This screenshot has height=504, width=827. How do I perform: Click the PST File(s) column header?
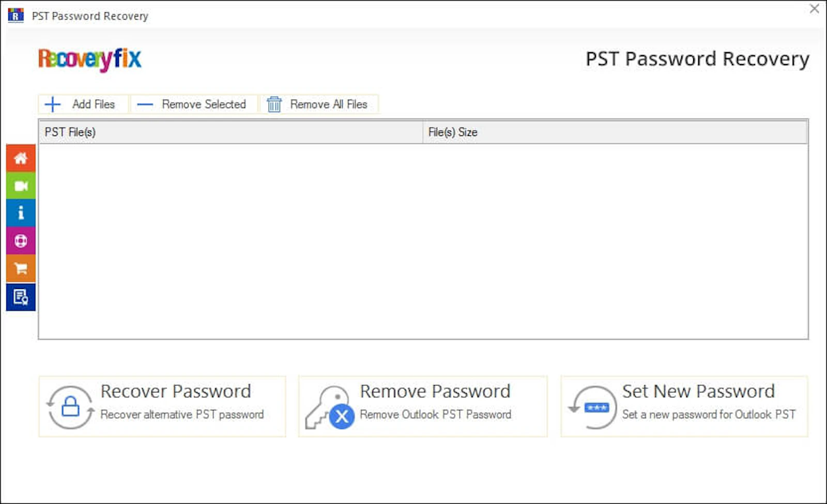pyautogui.click(x=231, y=132)
